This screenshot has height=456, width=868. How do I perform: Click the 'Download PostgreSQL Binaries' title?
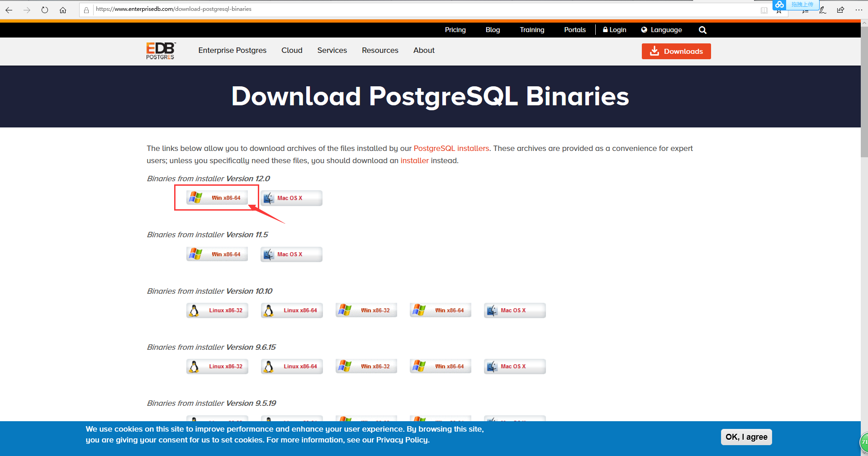tap(430, 96)
